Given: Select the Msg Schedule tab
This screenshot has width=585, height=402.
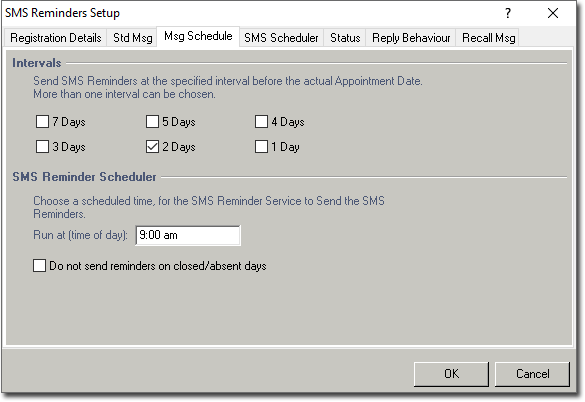Looking at the screenshot, I should [198, 36].
